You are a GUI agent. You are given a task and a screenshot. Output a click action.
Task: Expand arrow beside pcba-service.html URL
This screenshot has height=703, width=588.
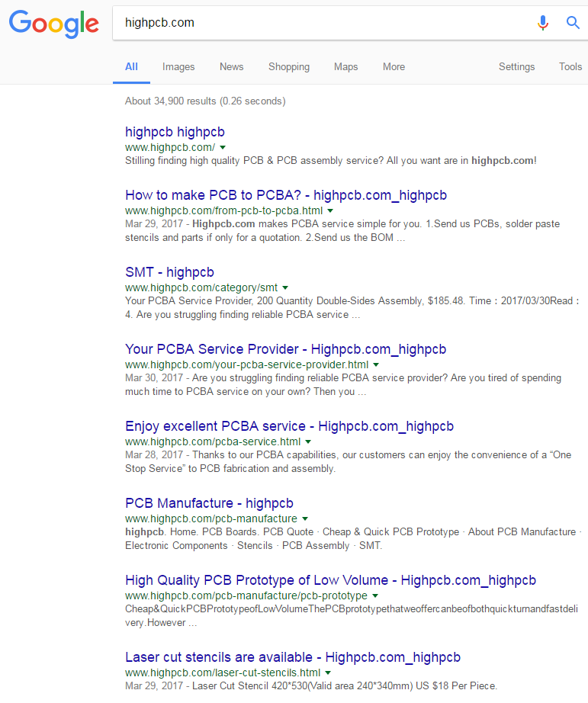coord(308,442)
